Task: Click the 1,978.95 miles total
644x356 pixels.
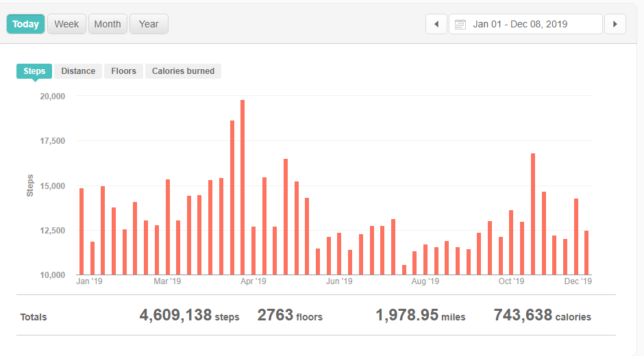Action: tap(421, 316)
